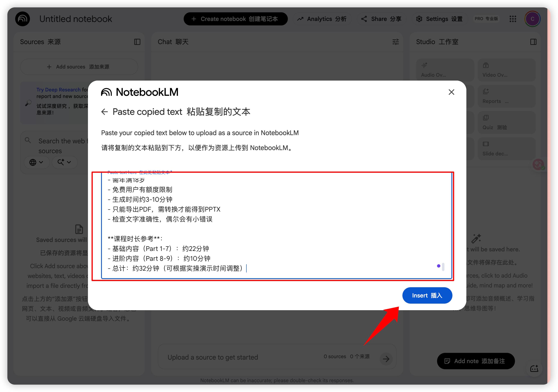Close the Paste copied text dialog
Image resolution: width=558 pixels, height=392 pixels.
coord(451,92)
